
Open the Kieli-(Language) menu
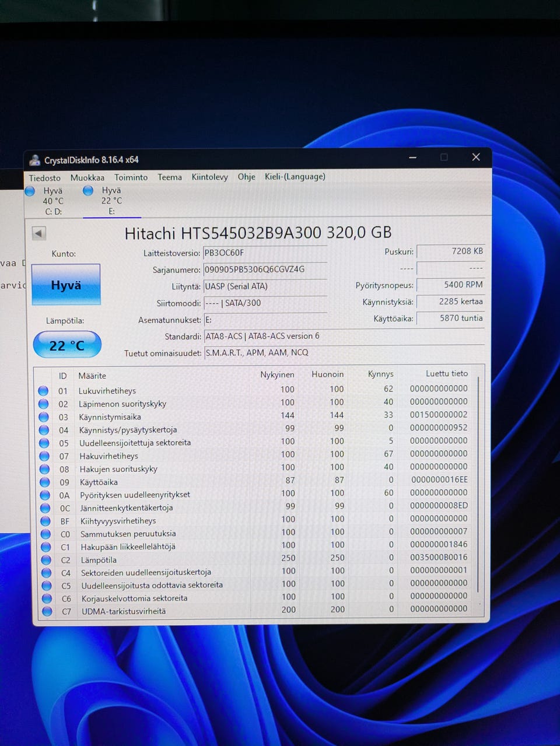pyautogui.click(x=295, y=177)
